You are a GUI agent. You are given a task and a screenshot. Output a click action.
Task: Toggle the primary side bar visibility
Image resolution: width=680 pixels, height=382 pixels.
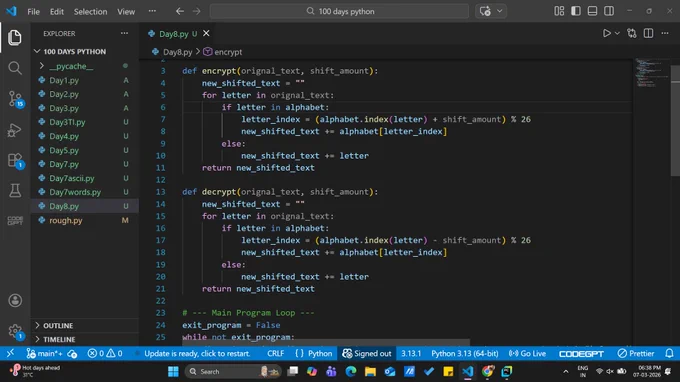(x=576, y=11)
